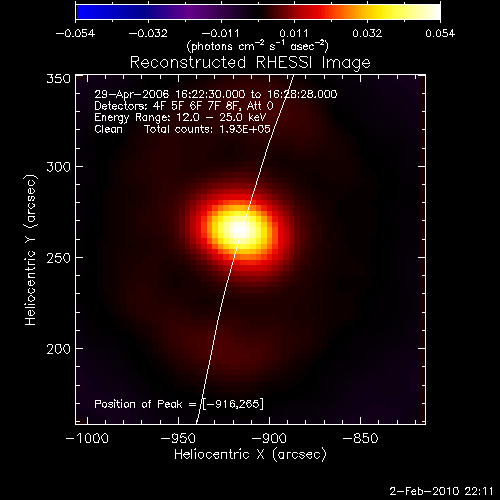
Task: Click the 'Energy Range: 12.0 - 25.0 keV' line
Action: 180,118
